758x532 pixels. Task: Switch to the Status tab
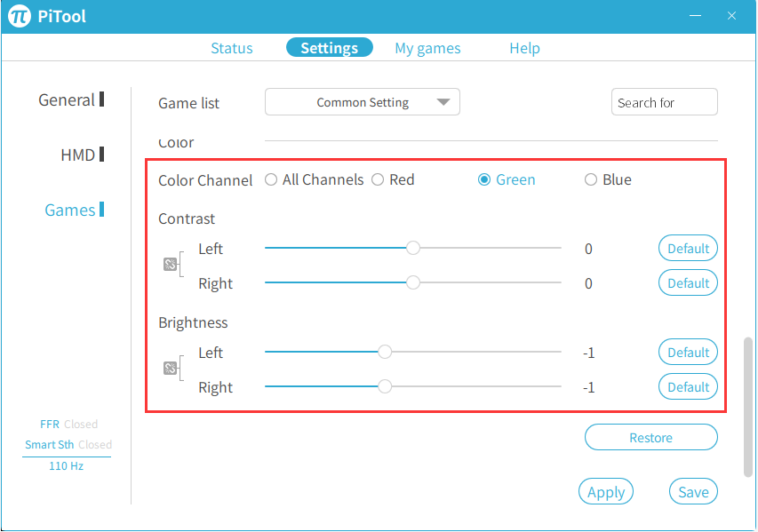(231, 48)
